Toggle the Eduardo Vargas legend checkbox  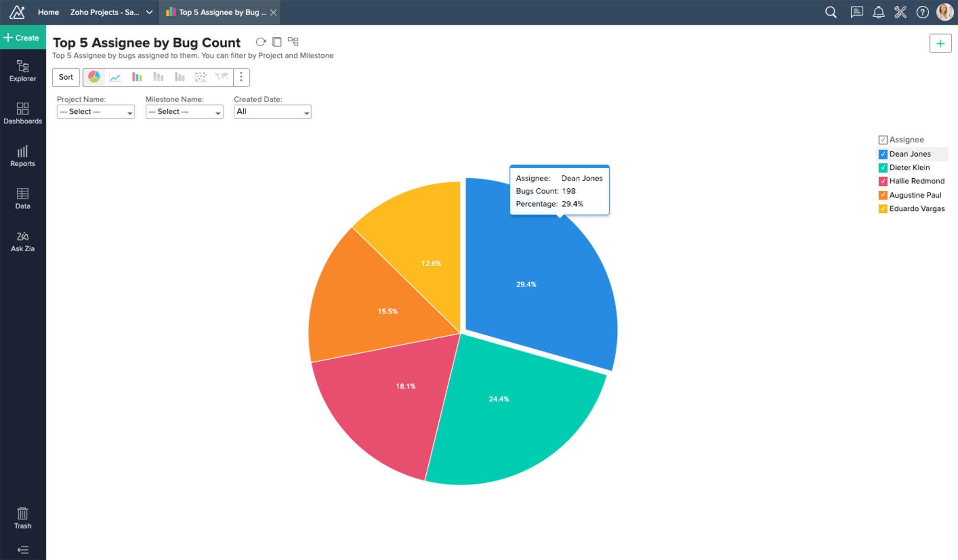883,209
